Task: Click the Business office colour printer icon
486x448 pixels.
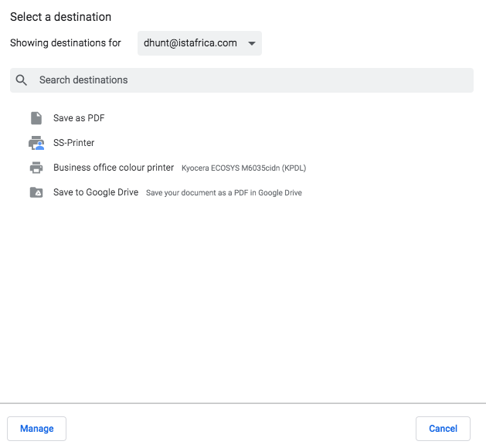Action: 36,168
